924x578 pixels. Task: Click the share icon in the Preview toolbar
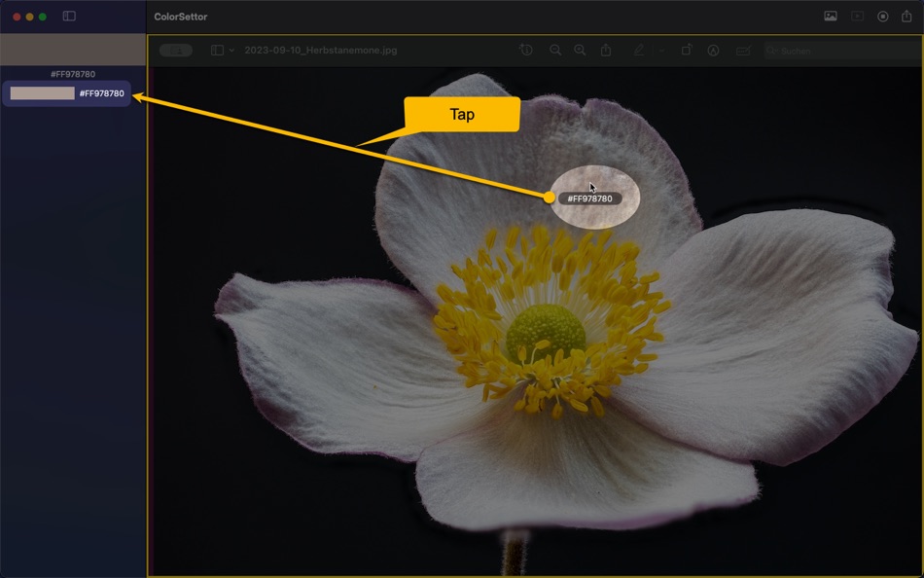click(606, 51)
